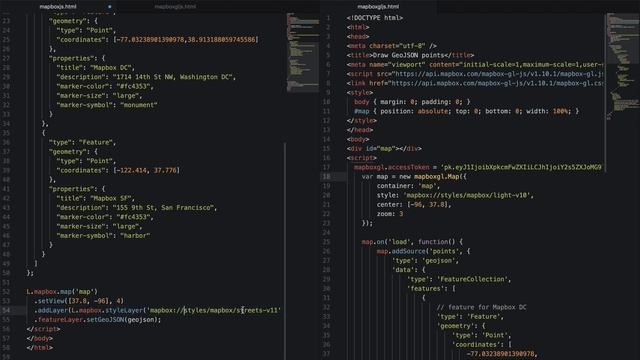The width and height of the screenshot is (640, 360).
Task: Click the body { margin: 0; padding: 0; } rule
Action: click(x=412, y=102)
